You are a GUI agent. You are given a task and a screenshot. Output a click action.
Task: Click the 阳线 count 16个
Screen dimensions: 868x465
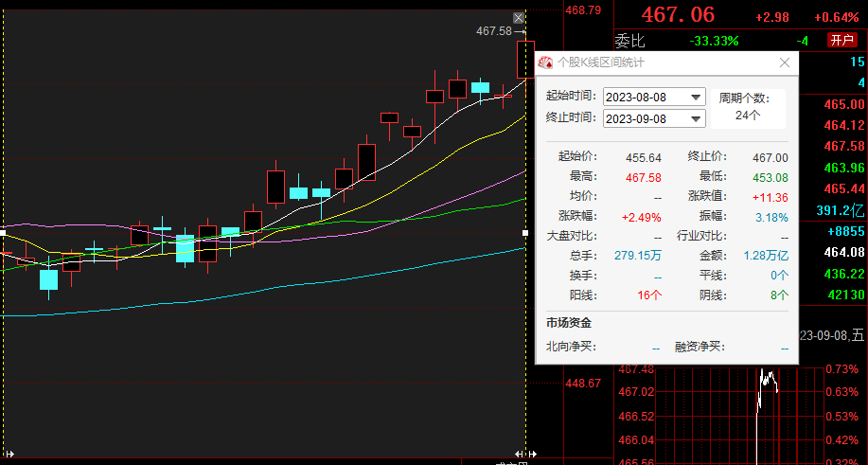(649, 295)
